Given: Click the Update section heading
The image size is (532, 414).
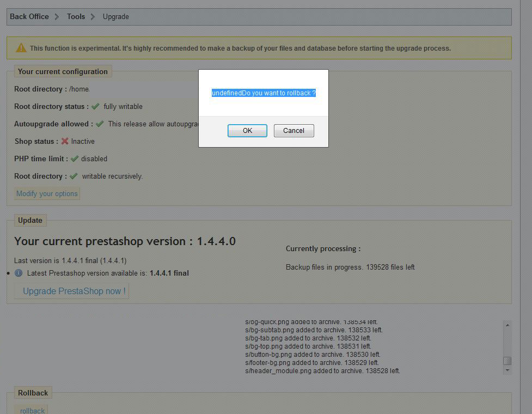Looking at the screenshot, I should tap(30, 220).
